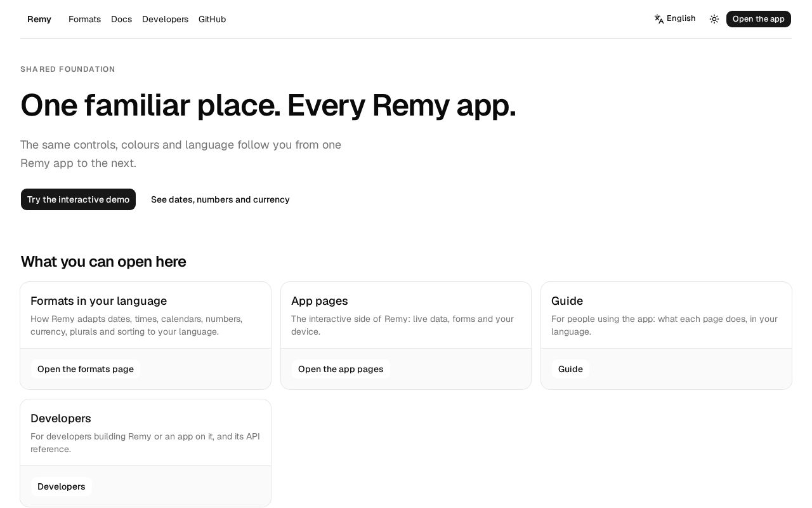
Task: Select the Formats in your language card title
Action: tap(98, 301)
